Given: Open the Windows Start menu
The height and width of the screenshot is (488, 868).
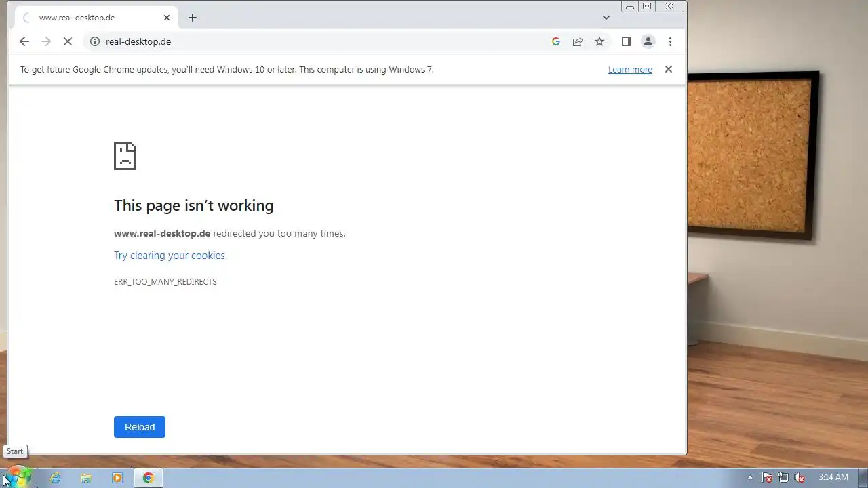Looking at the screenshot, I should pos(18,477).
